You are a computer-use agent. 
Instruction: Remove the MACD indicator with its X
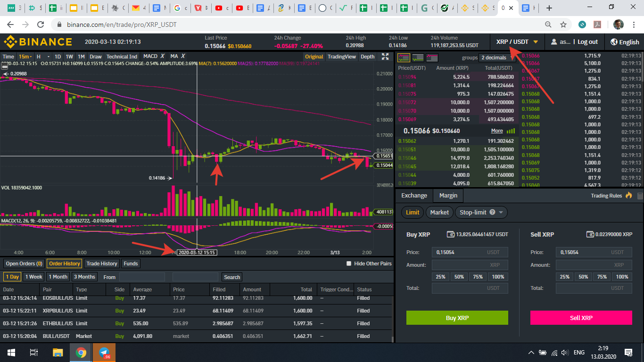click(x=162, y=57)
